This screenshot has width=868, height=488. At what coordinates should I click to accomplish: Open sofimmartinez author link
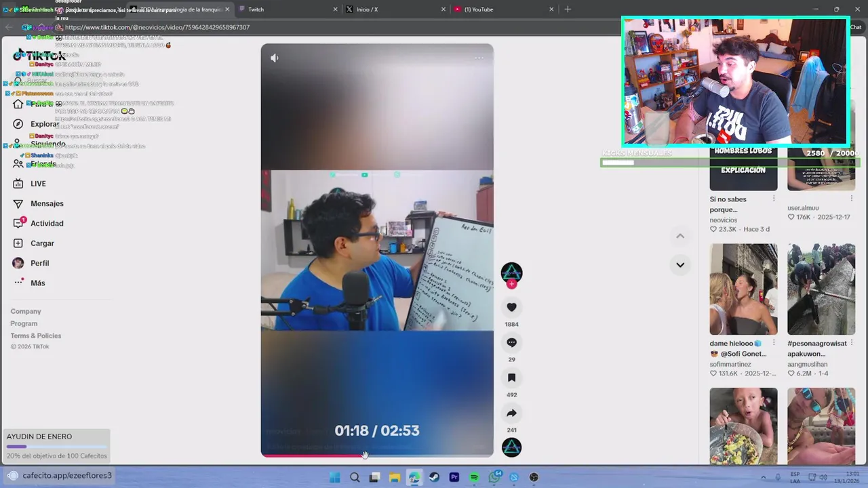tap(730, 364)
